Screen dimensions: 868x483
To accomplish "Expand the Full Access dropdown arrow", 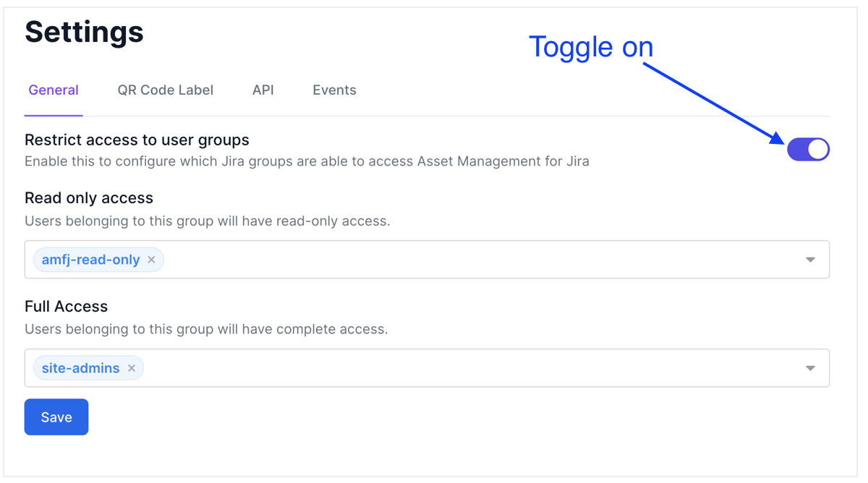I will 810,368.
